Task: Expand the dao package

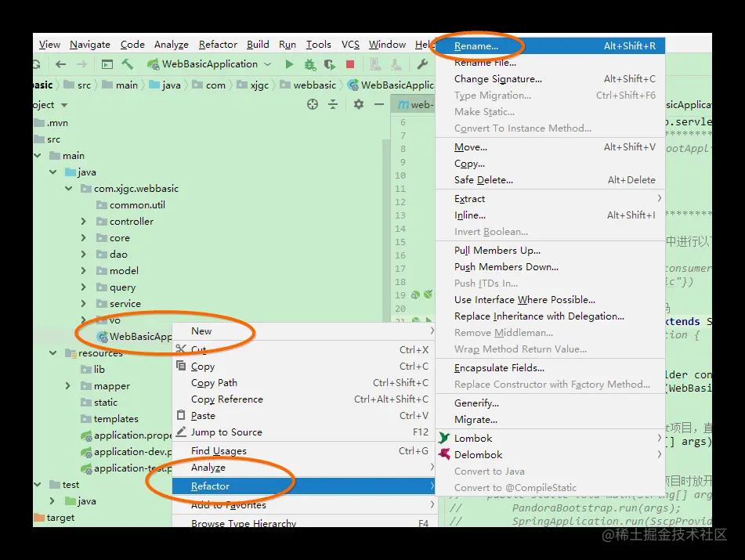Action: (x=84, y=254)
